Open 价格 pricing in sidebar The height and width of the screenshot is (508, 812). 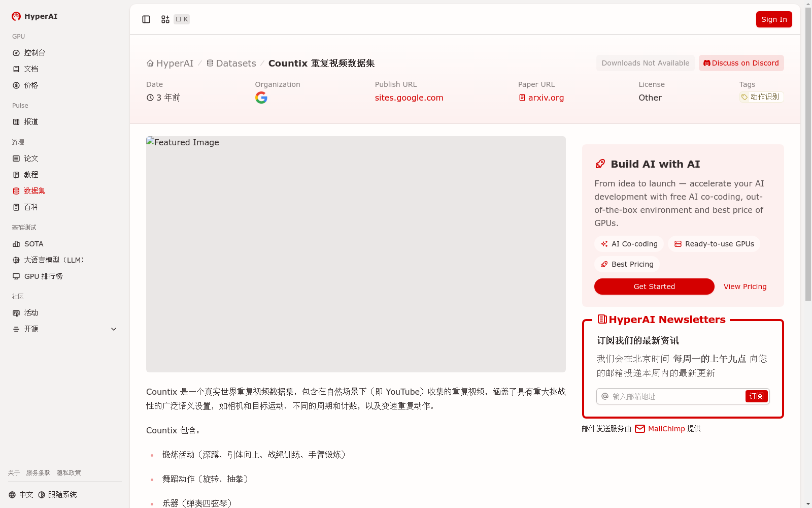pyautogui.click(x=65, y=85)
